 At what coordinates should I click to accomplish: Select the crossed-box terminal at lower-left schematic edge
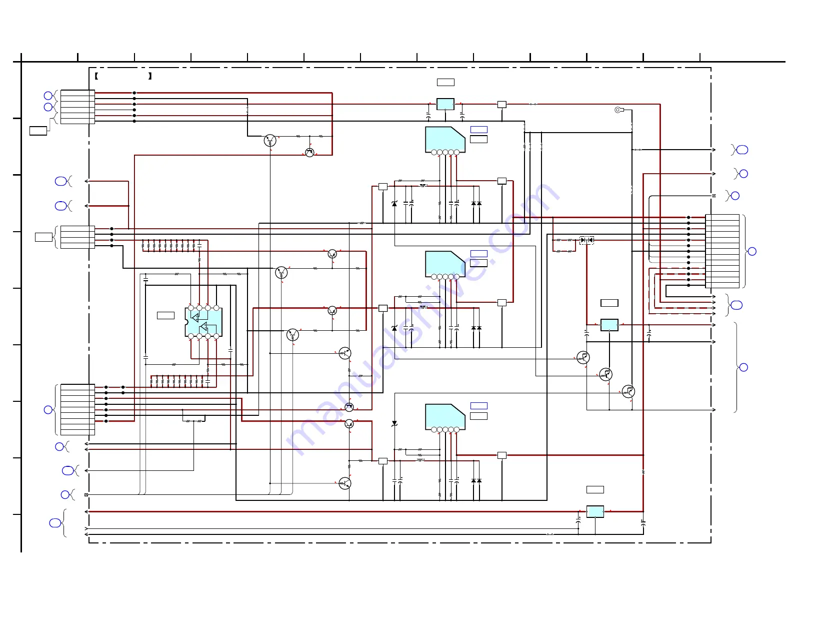[86, 494]
